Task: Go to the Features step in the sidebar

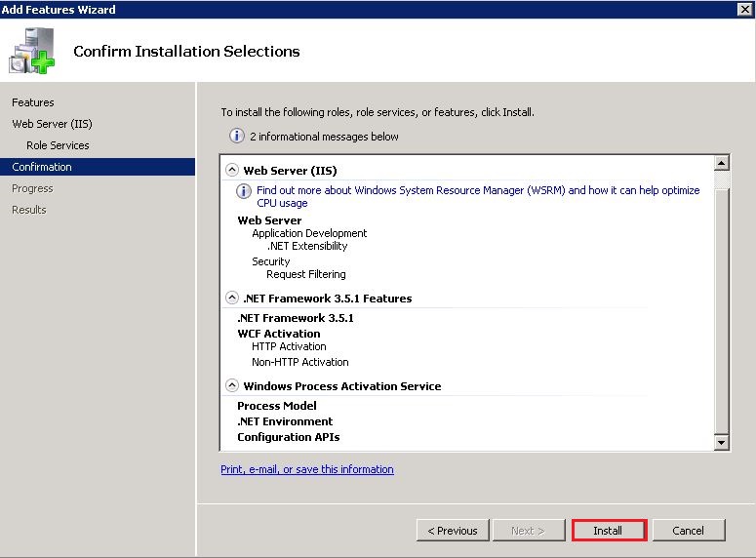Action: pyautogui.click(x=33, y=102)
